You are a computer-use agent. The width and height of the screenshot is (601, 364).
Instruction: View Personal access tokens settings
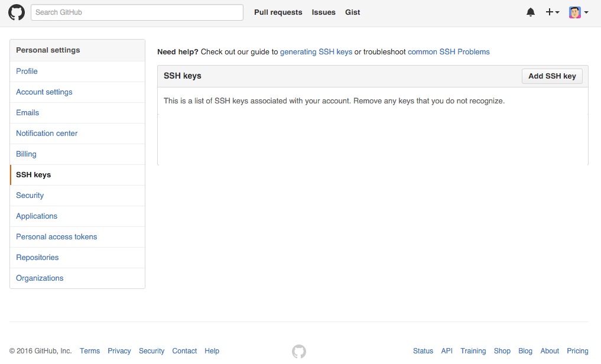point(56,236)
